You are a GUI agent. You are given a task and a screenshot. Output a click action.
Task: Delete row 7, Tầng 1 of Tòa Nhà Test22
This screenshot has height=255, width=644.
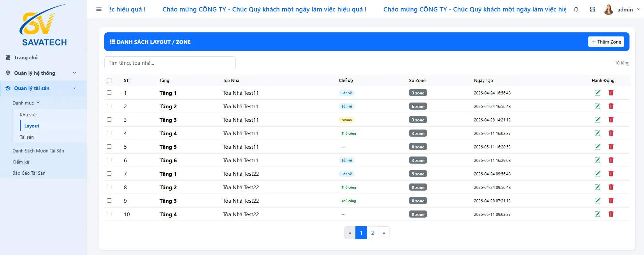click(611, 174)
